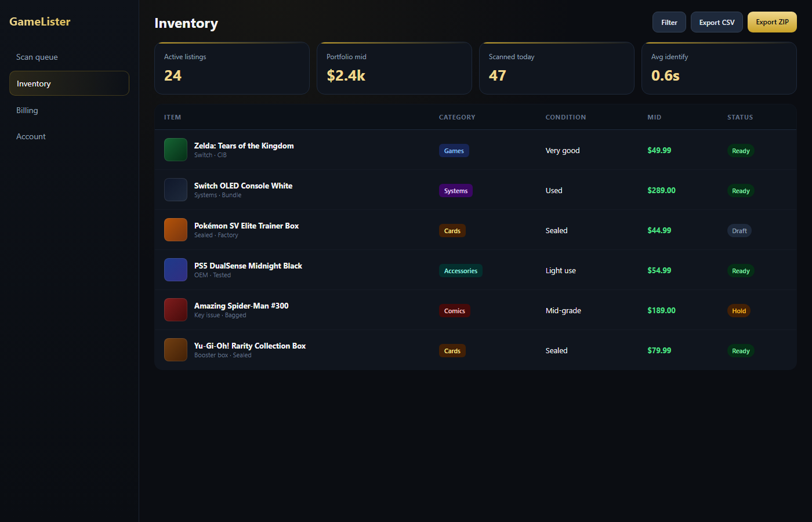812x522 pixels.
Task: Click the Scanned today stat card
Action: pos(557,68)
